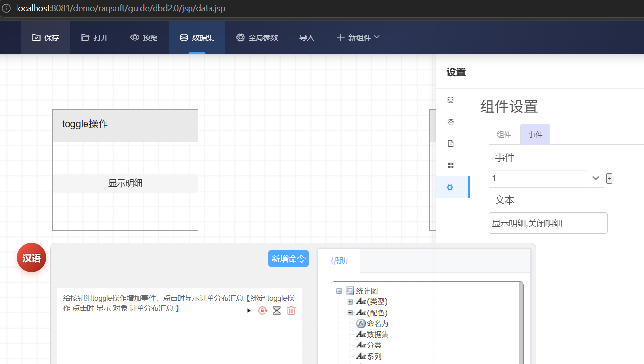Collapse the 统计图 tree node

coord(339,291)
